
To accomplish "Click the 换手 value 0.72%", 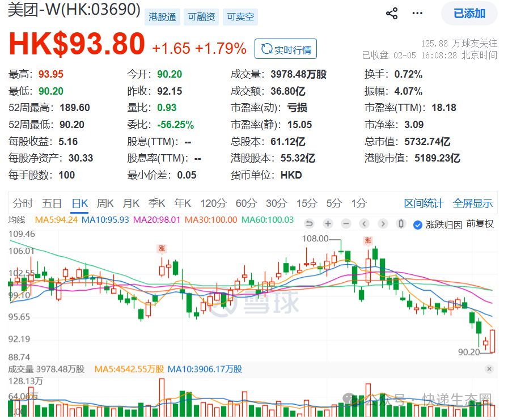I will click(x=408, y=74).
